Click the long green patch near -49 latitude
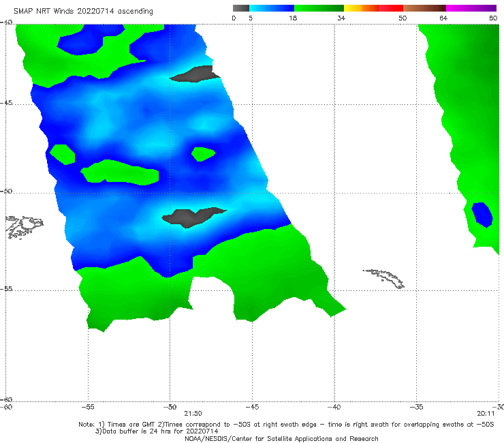The width and height of the screenshot is (504, 443). point(121,172)
